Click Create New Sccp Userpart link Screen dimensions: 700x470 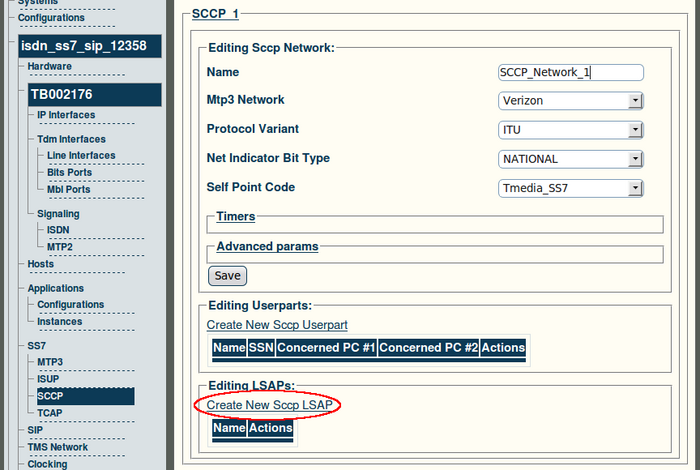(x=277, y=325)
